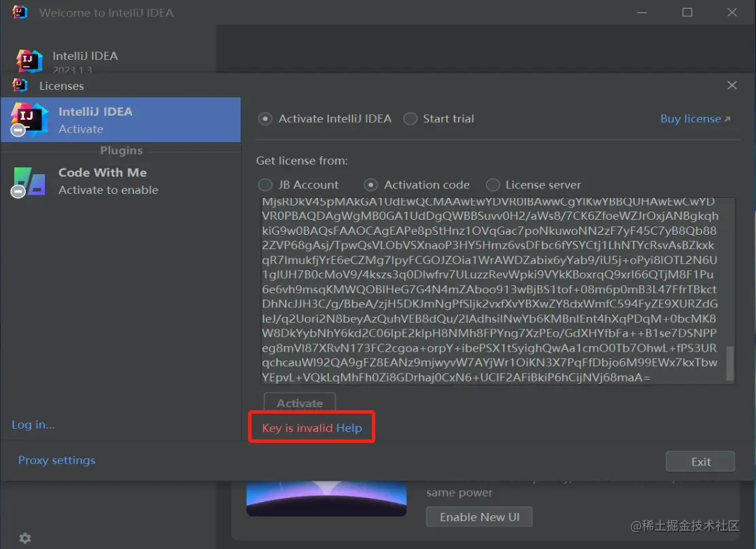Click the activation code scrollbar thumb
Viewport: 756px width, 549px height.
[730, 363]
